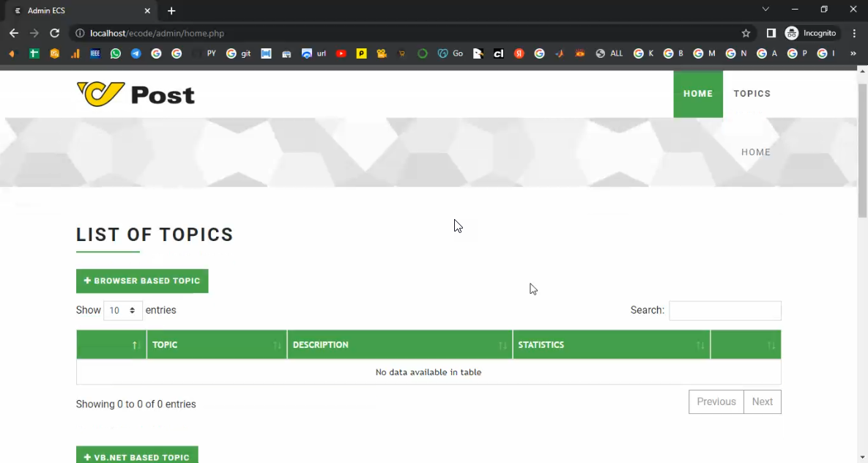Open the 'ALL' globe bookmark
Screen dimensions: 868x463
click(609, 53)
